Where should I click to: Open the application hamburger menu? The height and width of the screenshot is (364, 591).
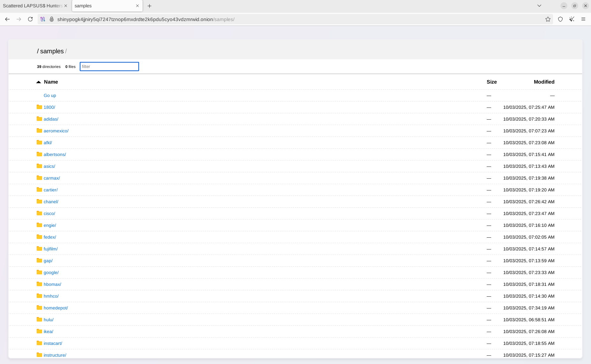click(583, 19)
